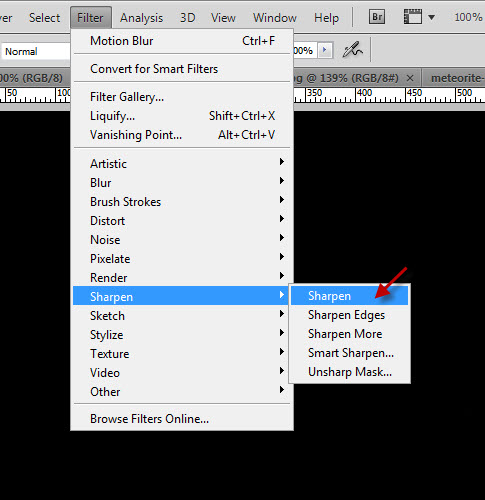Open the View Extras icon dropdown
Screen dimensions: 485x500
419,17
